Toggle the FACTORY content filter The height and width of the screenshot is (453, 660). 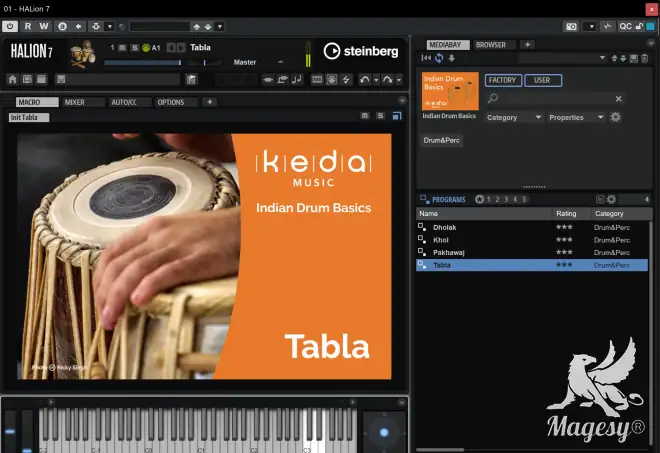pos(503,80)
